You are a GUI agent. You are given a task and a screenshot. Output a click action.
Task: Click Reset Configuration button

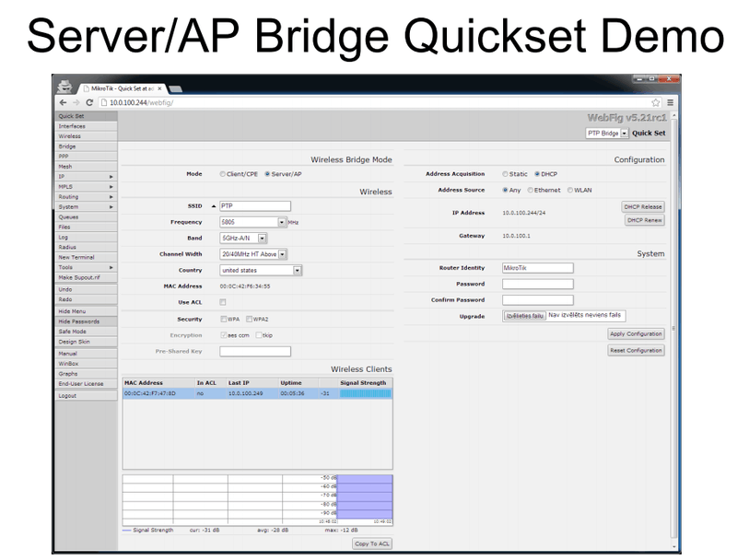click(636, 351)
